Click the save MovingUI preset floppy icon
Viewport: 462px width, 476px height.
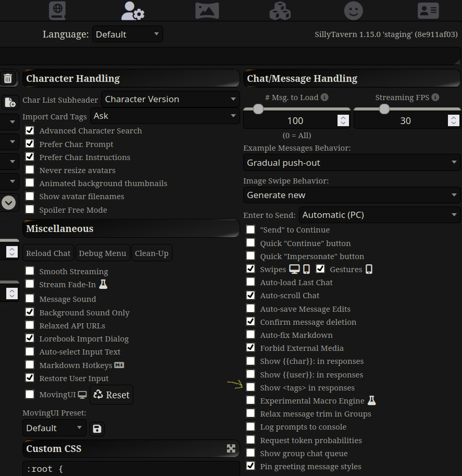pyautogui.click(x=97, y=429)
